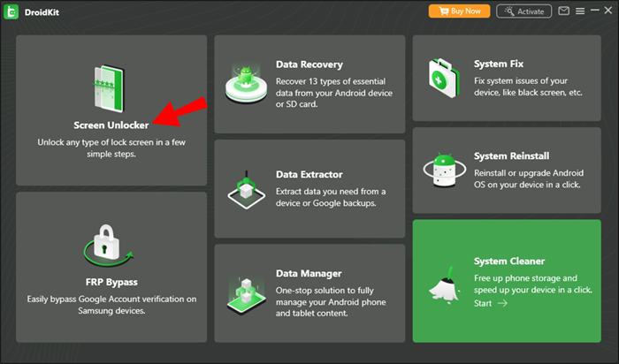This screenshot has width=619, height=364.
Task: Open the hamburger menu
Action: (x=580, y=11)
